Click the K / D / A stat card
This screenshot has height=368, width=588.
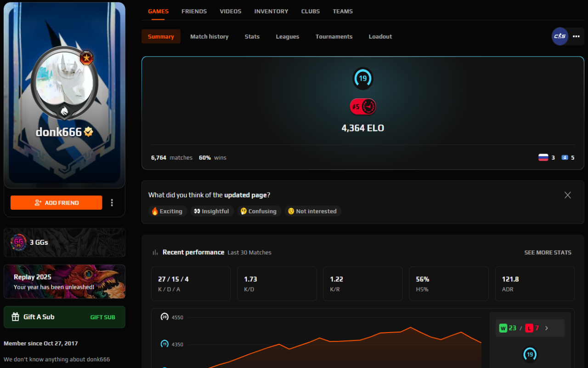191,284
